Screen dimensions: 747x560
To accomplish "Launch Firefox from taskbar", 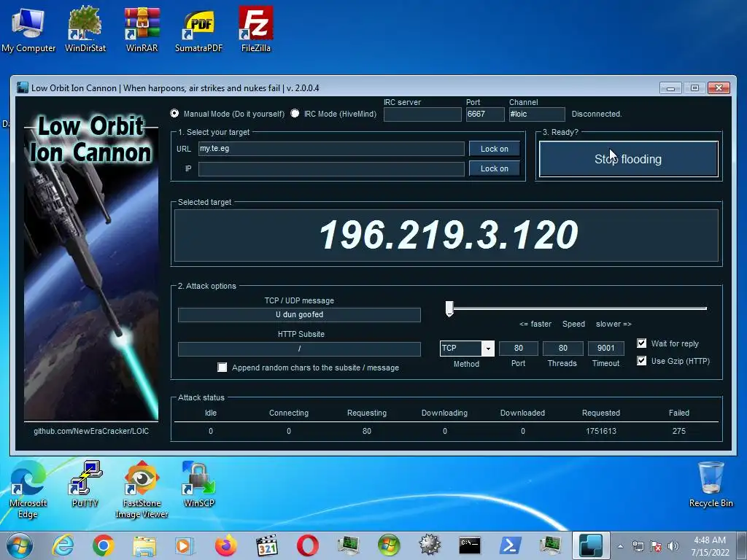I will tap(226, 545).
